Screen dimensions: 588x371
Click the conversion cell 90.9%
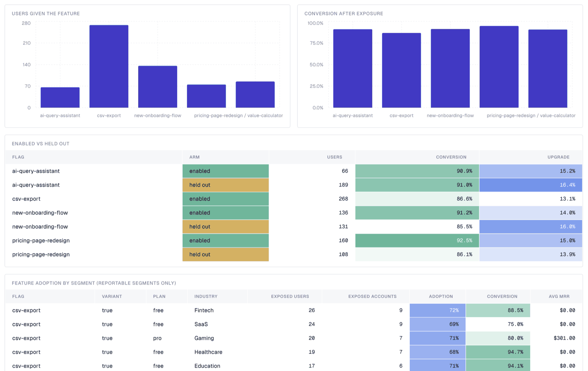coord(417,171)
